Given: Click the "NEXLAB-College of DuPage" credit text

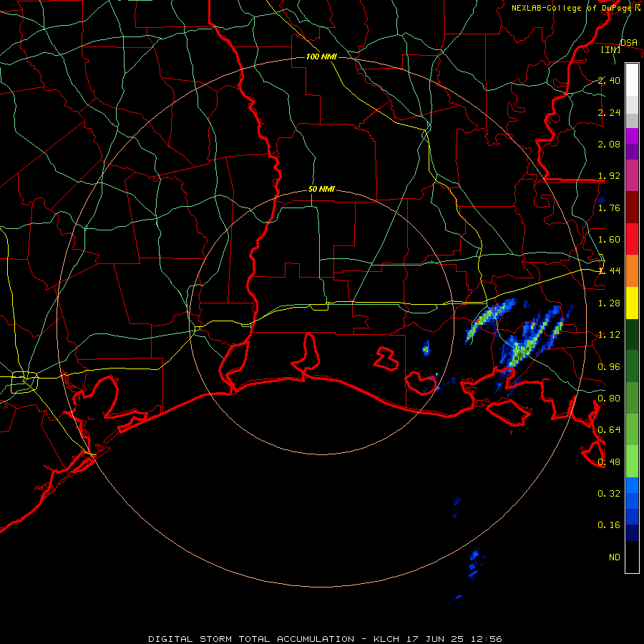Looking at the screenshot, I should click(x=572, y=8).
